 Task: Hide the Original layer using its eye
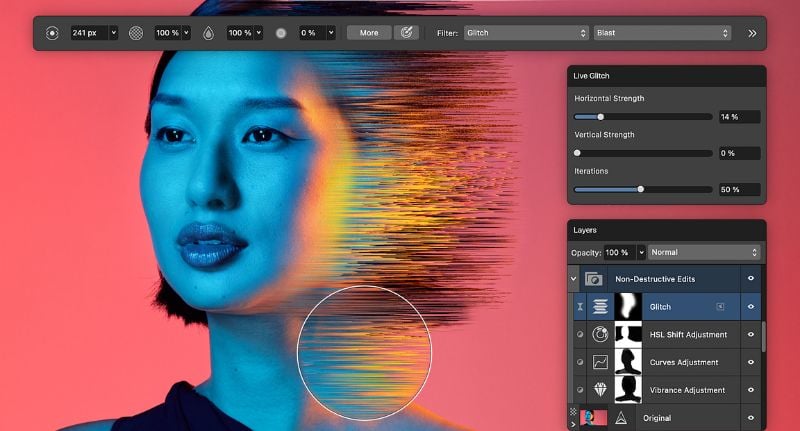coord(751,417)
